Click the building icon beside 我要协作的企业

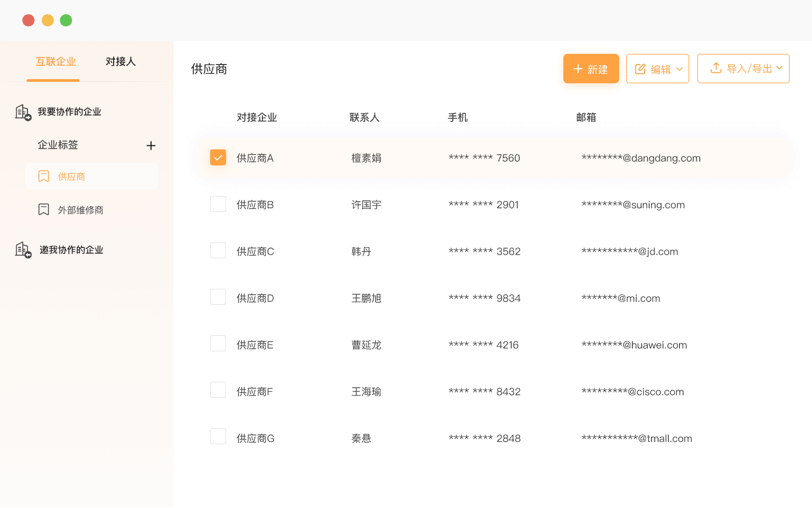[x=23, y=112]
